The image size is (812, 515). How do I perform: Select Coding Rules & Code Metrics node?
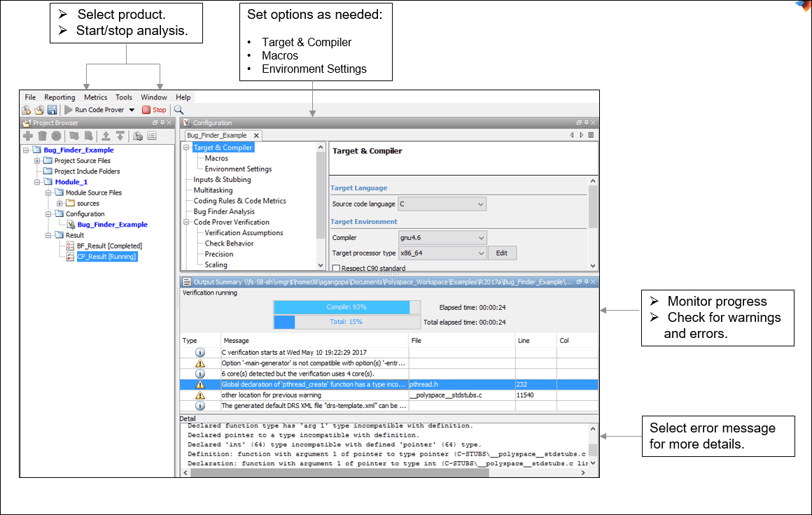pos(240,201)
